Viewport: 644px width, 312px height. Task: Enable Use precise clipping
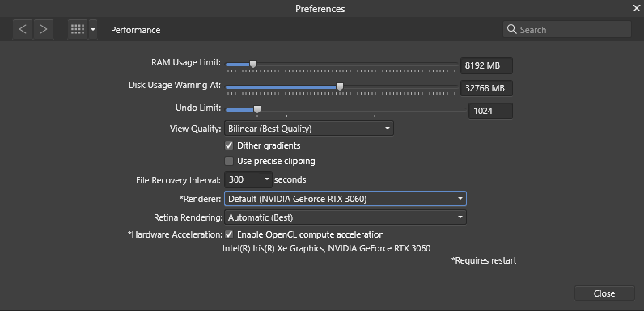tap(229, 161)
